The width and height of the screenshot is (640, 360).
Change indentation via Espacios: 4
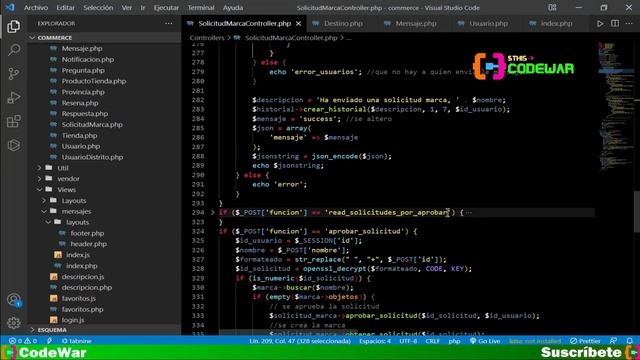[375, 341]
